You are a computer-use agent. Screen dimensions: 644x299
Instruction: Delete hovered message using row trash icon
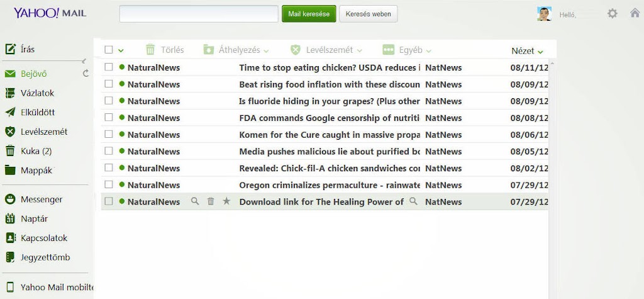click(211, 201)
